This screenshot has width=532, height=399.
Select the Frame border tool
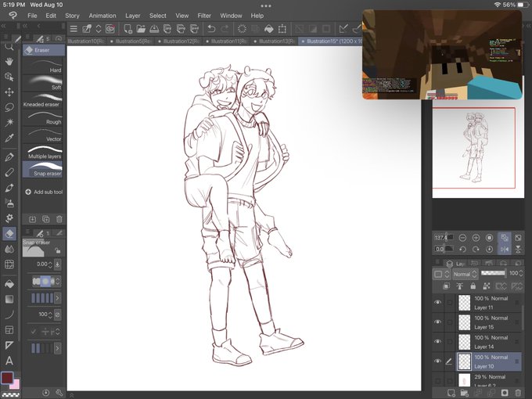[x=9, y=330]
